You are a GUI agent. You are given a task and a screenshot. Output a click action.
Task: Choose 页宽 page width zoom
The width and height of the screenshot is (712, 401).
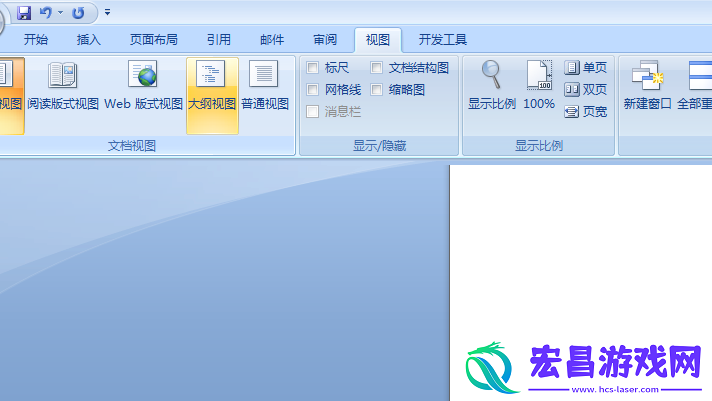(x=586, y=111)
